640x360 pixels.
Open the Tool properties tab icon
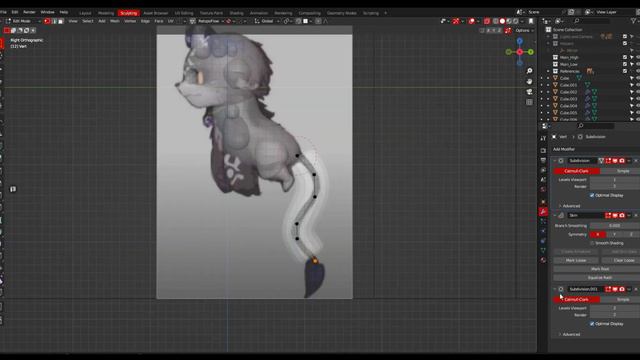543,139
